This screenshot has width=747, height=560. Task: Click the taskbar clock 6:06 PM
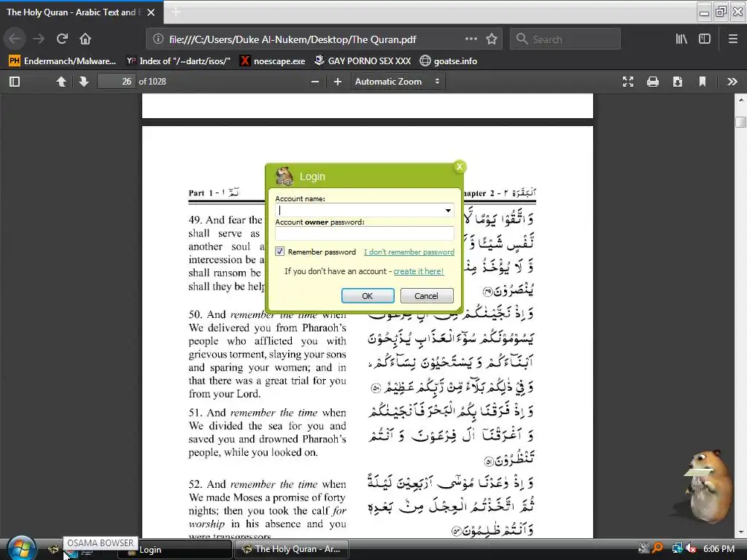(x=719, y=548)
